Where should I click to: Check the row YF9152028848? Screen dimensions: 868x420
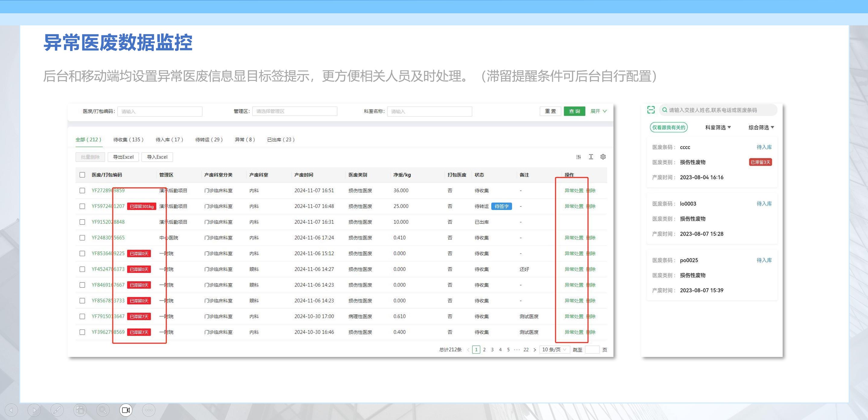[82, 222]
